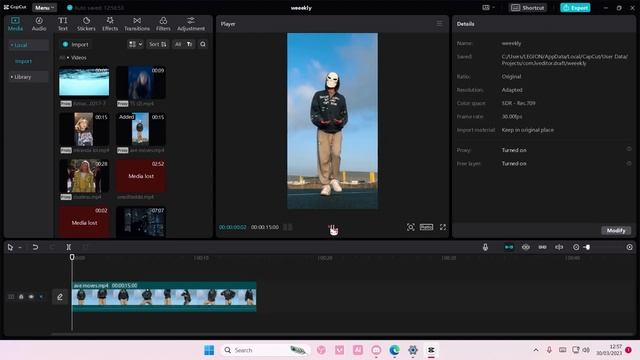640x360 pixels.
Task: Open the layout selector in title bar
Action: pyautogui.click(x=488, y=8)
